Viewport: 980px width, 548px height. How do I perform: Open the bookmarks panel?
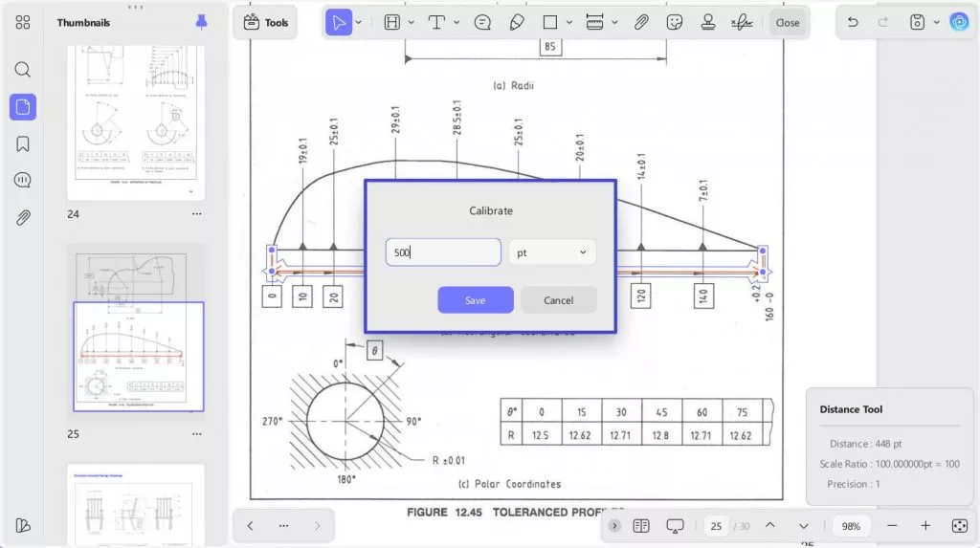[23, 143]
